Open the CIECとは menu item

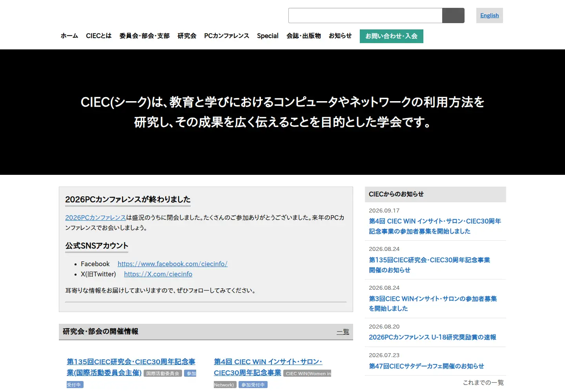tap(99, 36)
